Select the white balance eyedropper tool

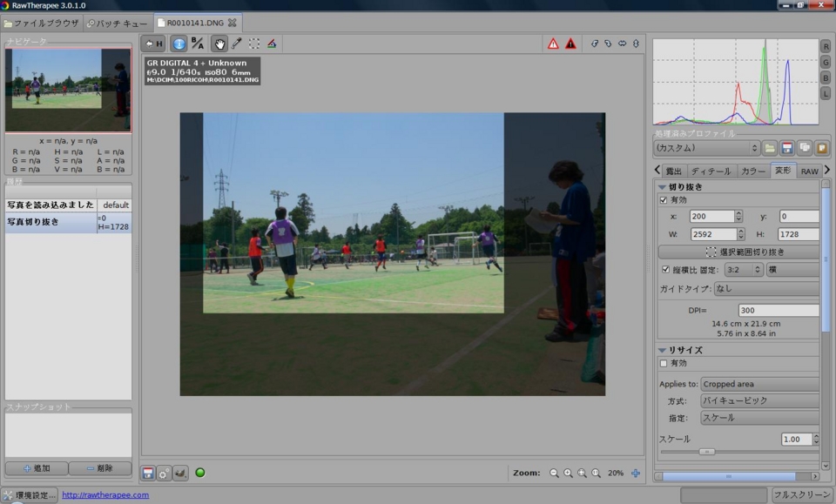tap(237, 44)
